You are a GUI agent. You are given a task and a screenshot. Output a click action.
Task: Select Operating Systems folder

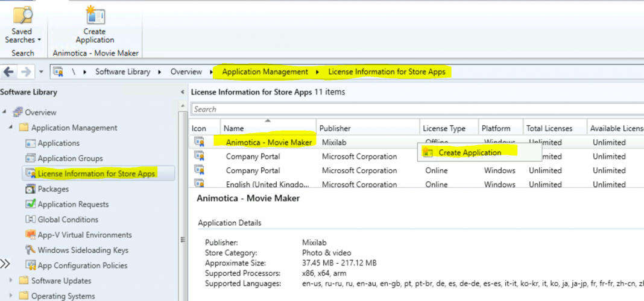(x=63, y=296)
